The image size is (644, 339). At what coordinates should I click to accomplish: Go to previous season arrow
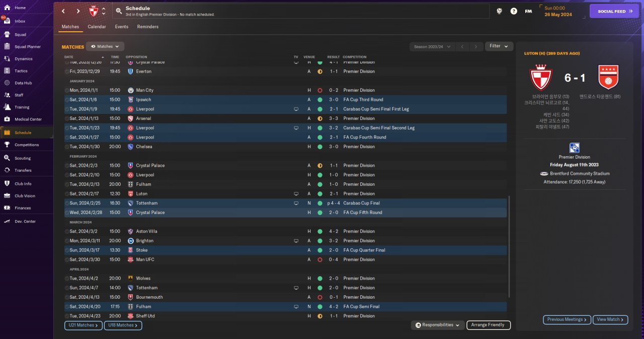(x=462, y=47)
